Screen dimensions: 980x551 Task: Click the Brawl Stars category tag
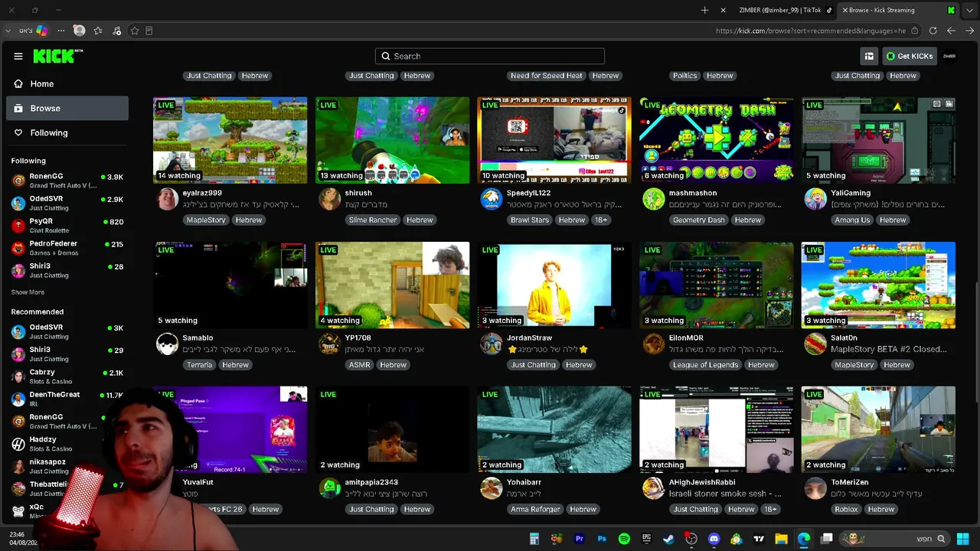(530, 220)
